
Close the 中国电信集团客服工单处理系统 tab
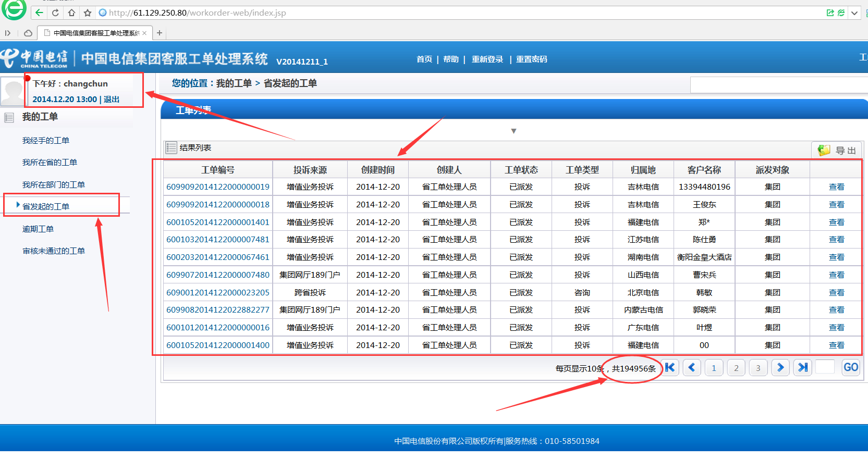click(x=144, y=33)
